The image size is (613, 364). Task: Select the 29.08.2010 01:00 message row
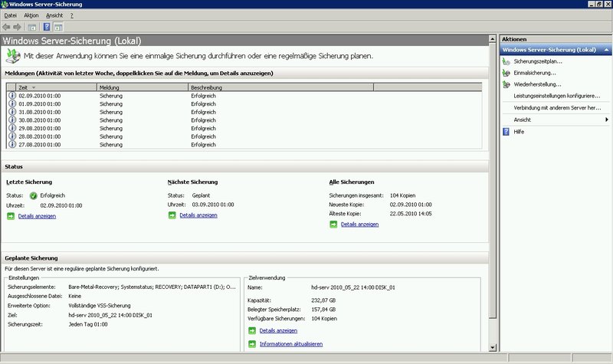[244, 128]
